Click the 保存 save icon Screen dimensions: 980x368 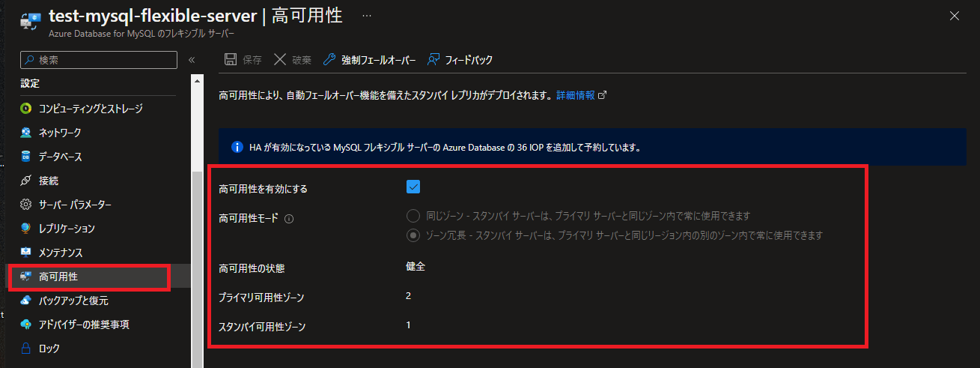point(231,60)
